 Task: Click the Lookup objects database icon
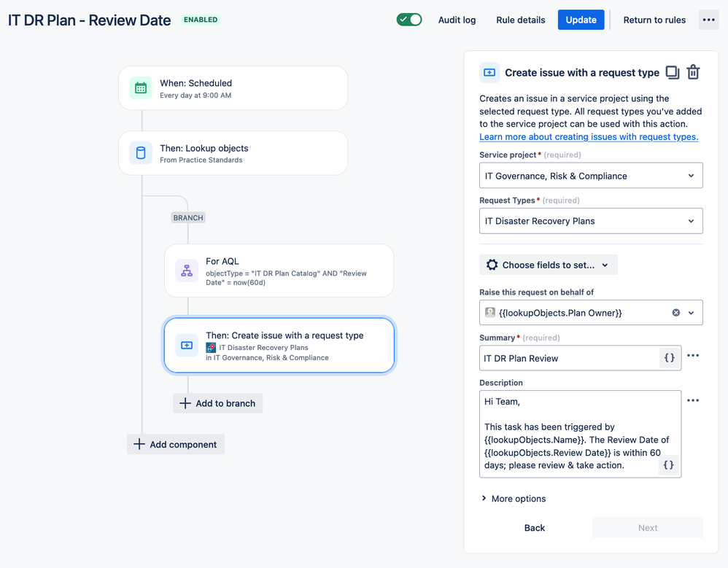(x=141, y=152)
